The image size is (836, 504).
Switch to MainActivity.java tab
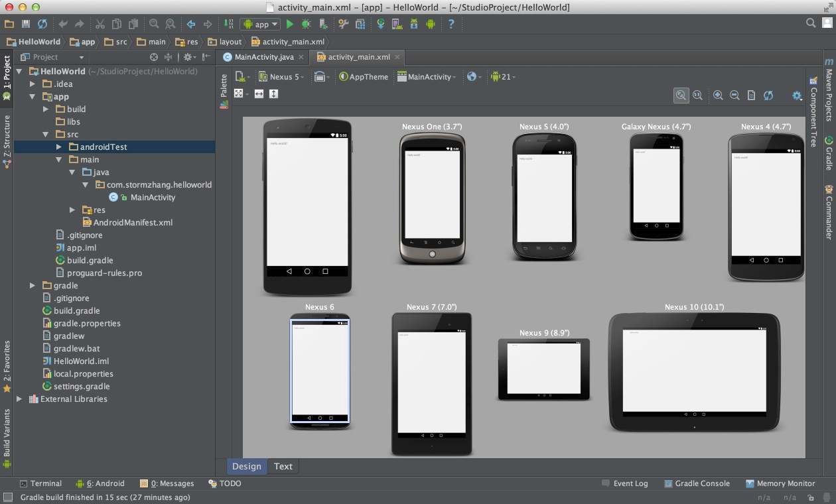(x=263, y=57)
